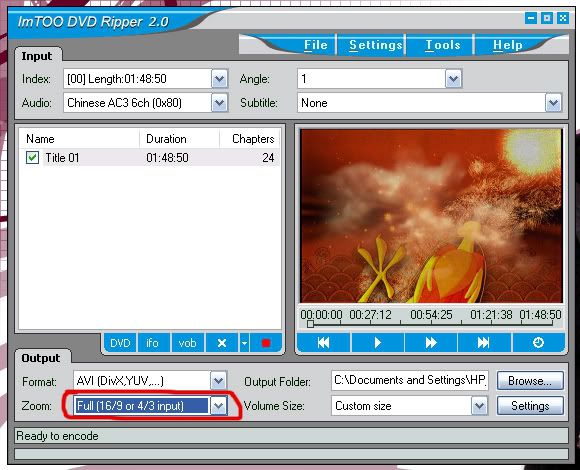Click the Browse... button

tap(530, 381)
